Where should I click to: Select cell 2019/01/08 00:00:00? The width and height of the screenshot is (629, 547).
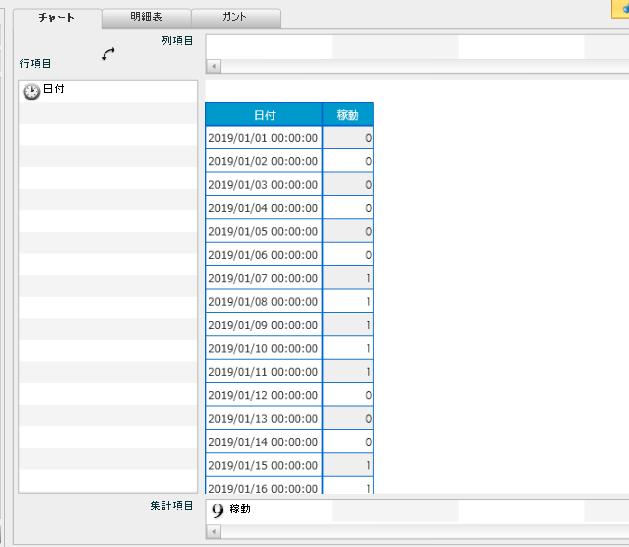[264, 302]
